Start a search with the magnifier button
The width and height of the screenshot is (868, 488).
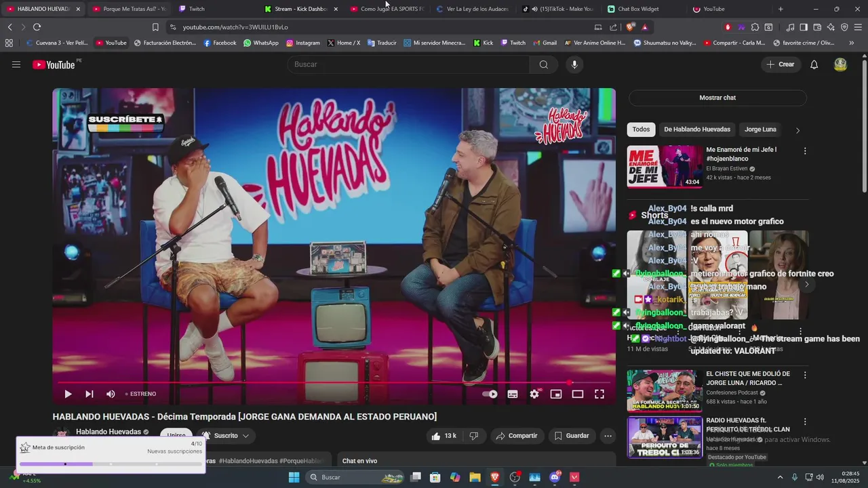(544, 64)
